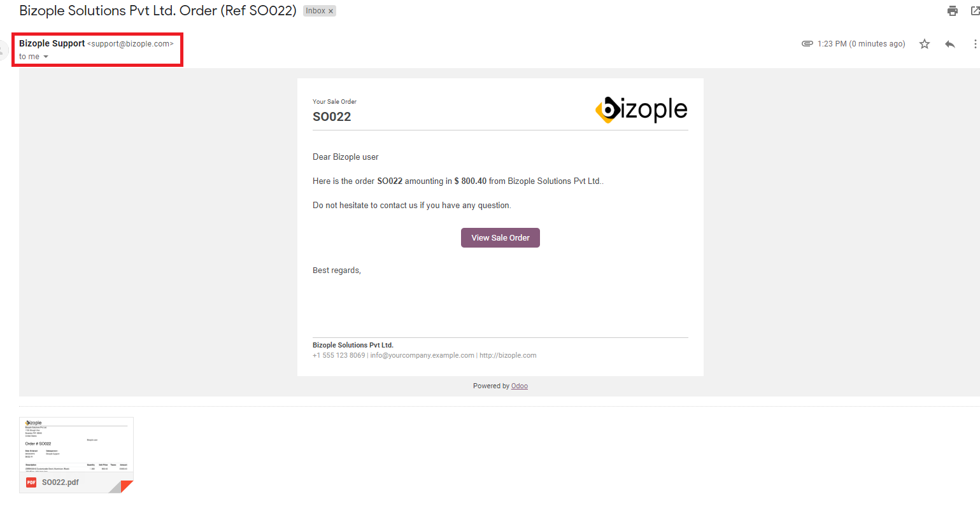Click the sender avatar icon
The width and height of the screenshot is (980, 506).
point(3,50)
